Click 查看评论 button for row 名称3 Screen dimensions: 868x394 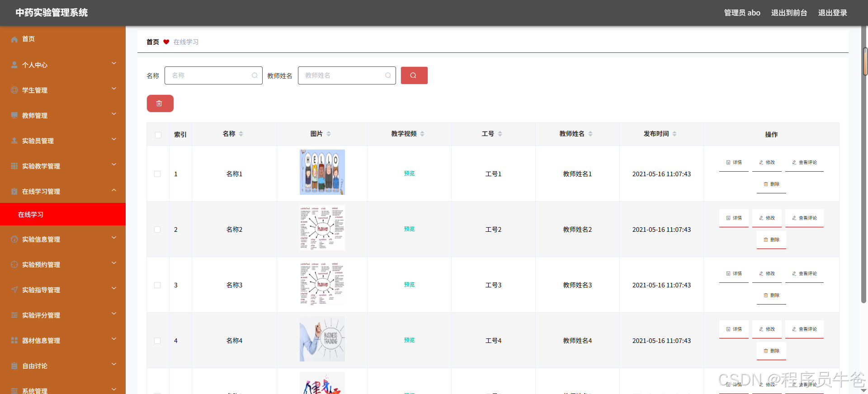point(804,273)
